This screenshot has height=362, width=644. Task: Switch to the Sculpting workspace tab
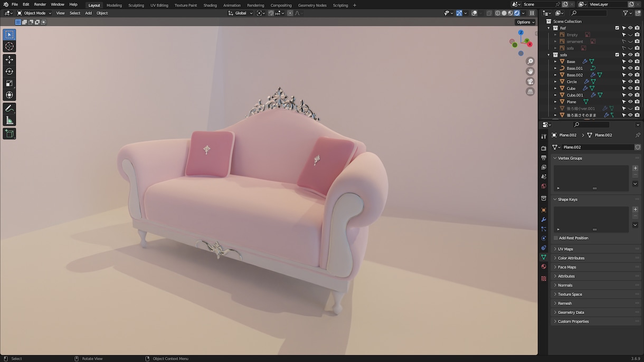(x=136, y=5)
